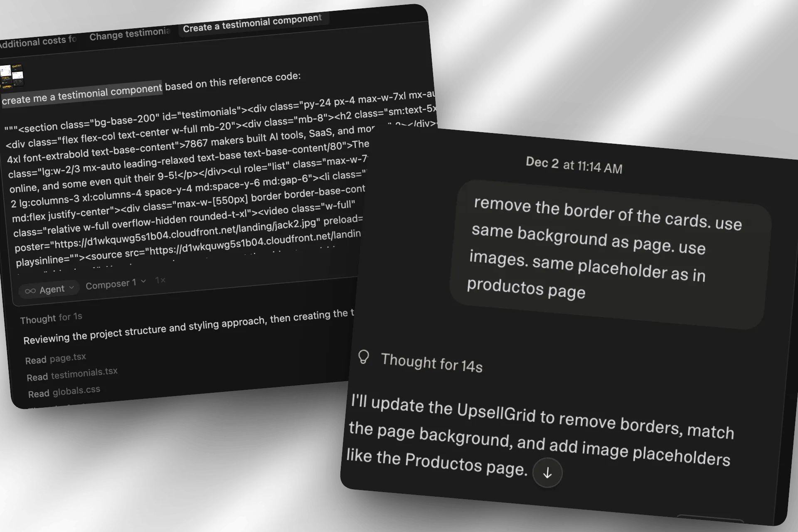Image resolution: width=798 pixels, height=532 pixels.
Task: Click the 'Dec 2 at 11:14 AM' timestamp
Action: pos(574,165)
